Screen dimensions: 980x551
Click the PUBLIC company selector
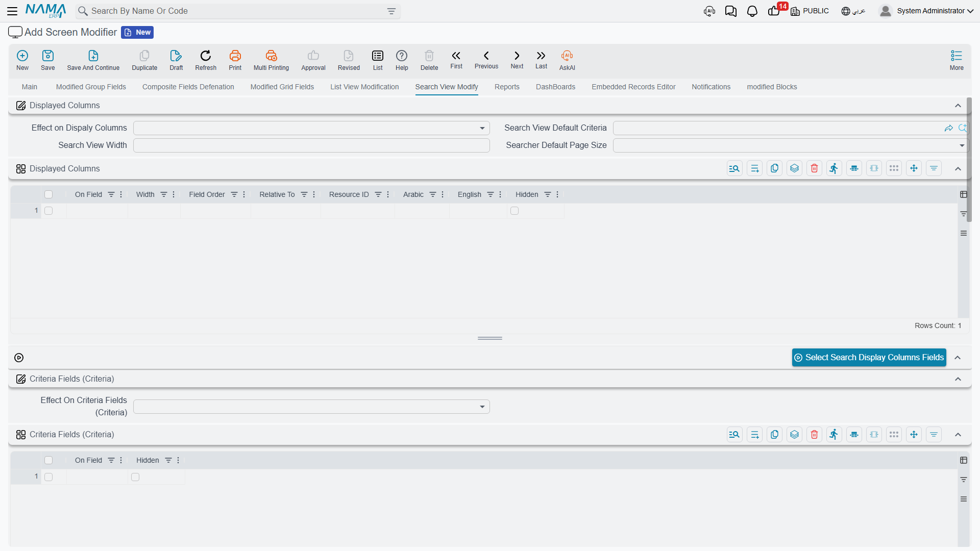pyautogui.click(x=810, y=11)
